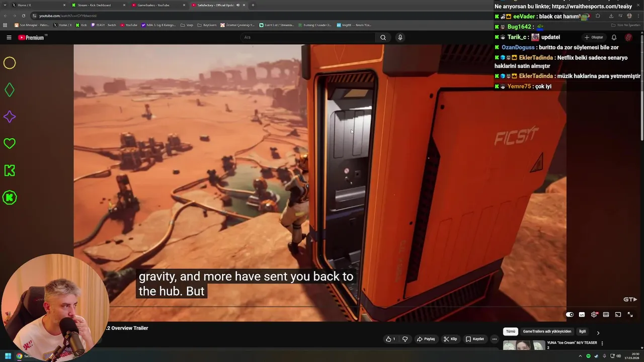Click the purple star overlay icon
This screenshot has height=362, width=644.
(10, 117)
